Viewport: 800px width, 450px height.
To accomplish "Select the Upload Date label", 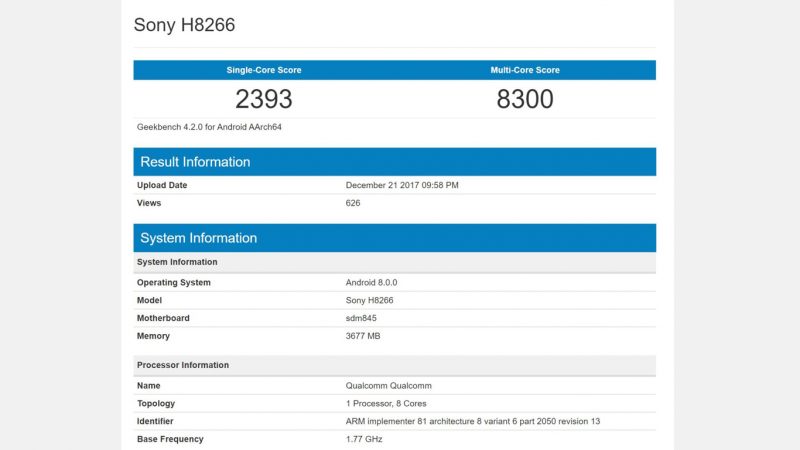I will (x=162, y=185).
